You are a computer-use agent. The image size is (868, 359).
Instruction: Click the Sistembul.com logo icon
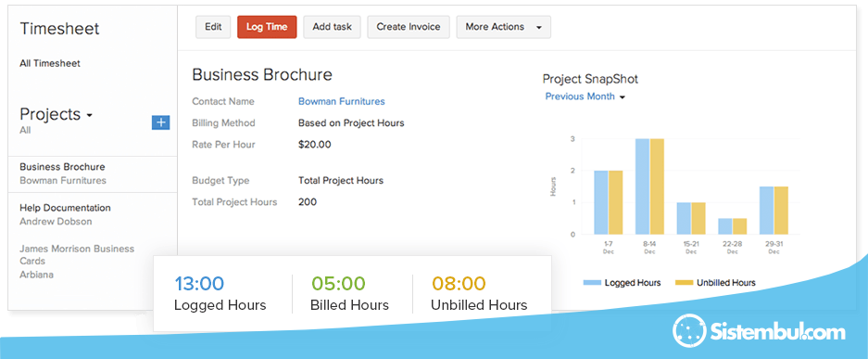tap(689, 331)
